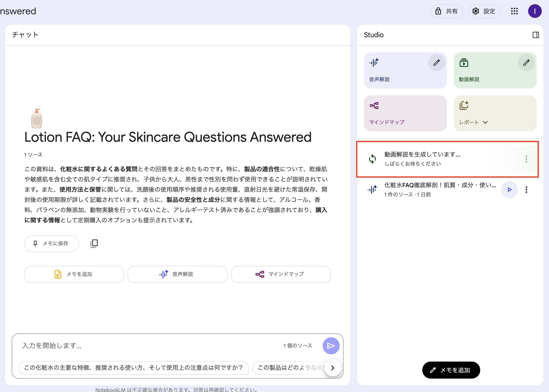Click the copy summary icon
The width and height of the screenshot is (549, 392).
94,243
